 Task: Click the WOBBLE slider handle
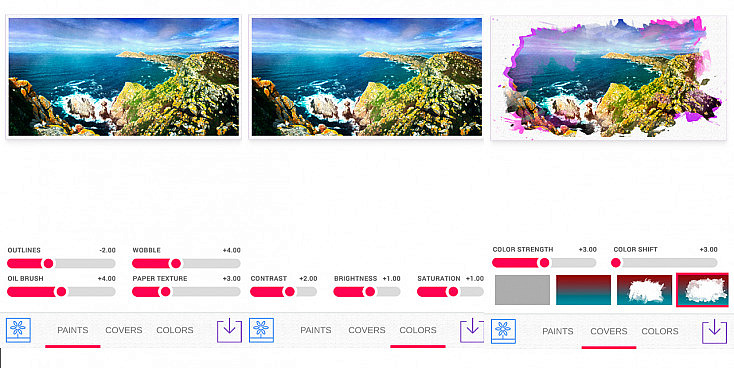(176, 264)
